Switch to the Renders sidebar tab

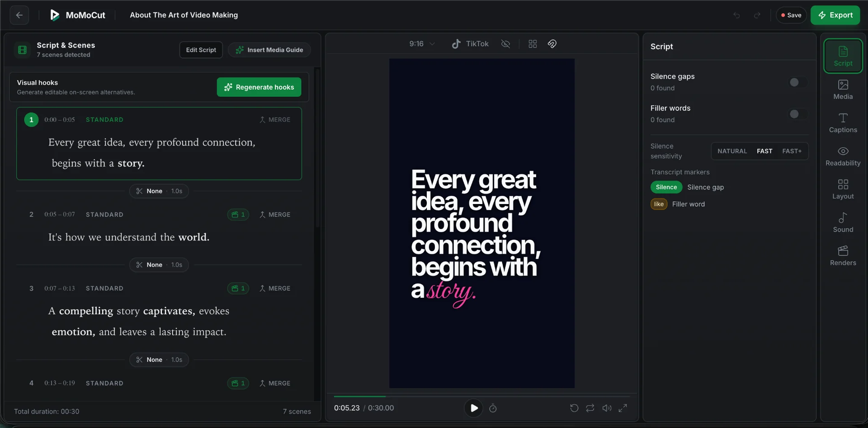coord(843,256)
